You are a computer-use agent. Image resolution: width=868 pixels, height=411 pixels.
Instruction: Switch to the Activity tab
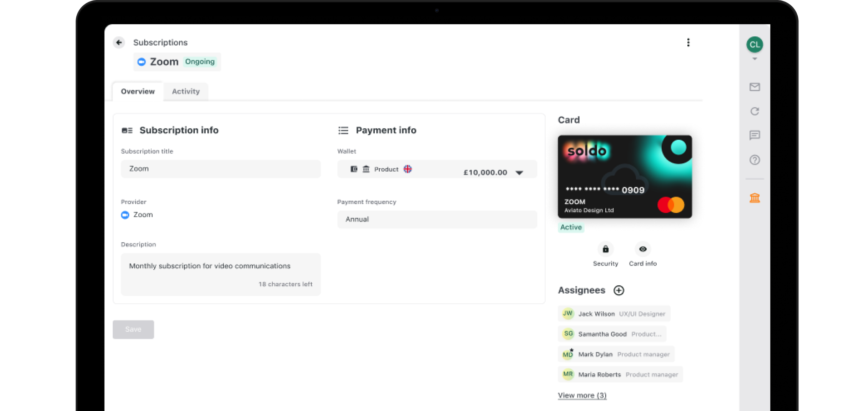pyautogui.click(x=186, y=91)
